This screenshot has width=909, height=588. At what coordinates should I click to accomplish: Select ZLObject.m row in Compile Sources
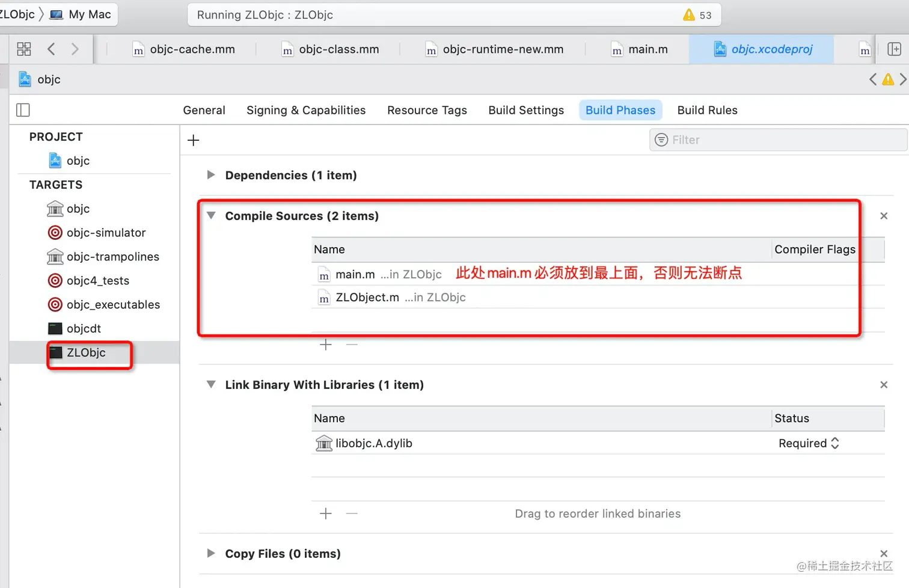(x=598, y=297)
